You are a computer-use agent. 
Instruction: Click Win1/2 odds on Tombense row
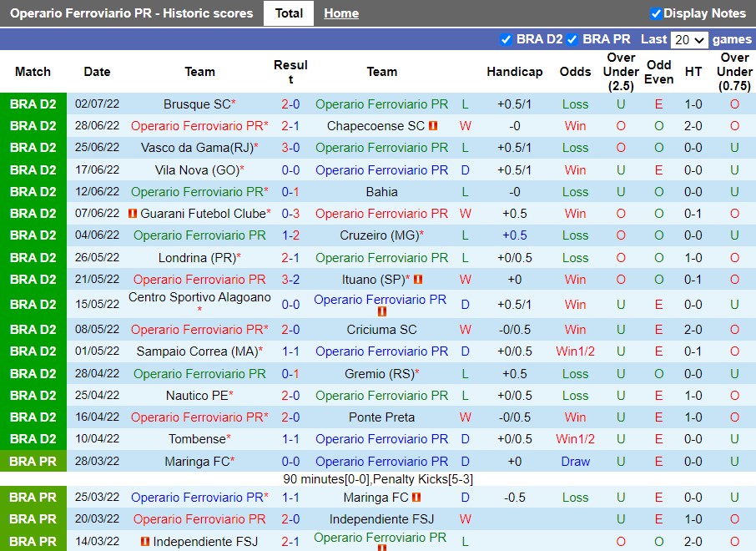pos(575,439)
